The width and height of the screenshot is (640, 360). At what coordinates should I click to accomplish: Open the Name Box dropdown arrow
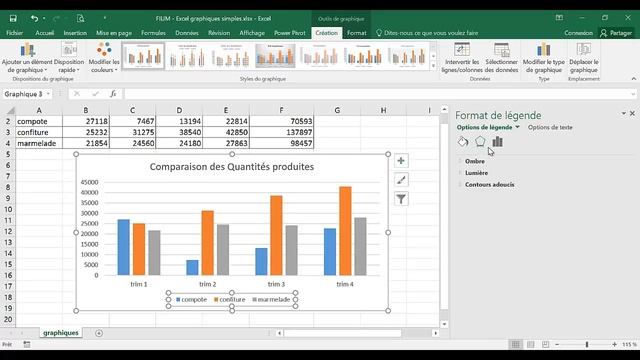(x=48, y=94)
